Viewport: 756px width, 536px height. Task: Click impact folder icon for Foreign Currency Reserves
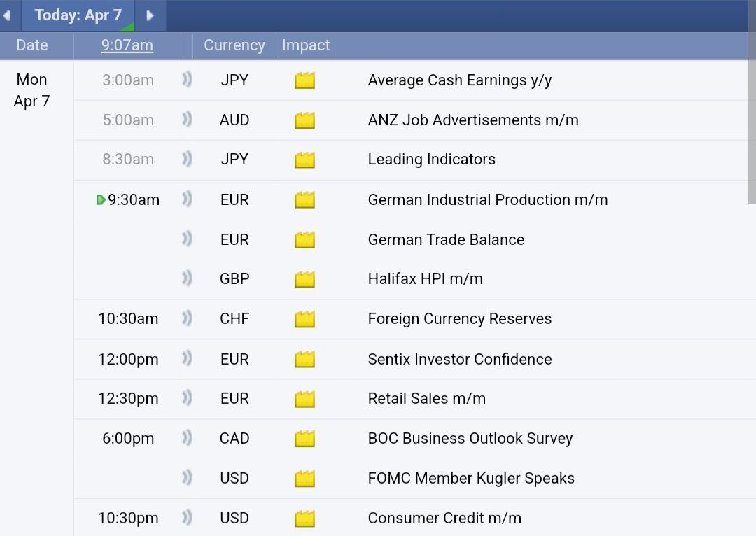pyautogui.click(x=304, y=320)
